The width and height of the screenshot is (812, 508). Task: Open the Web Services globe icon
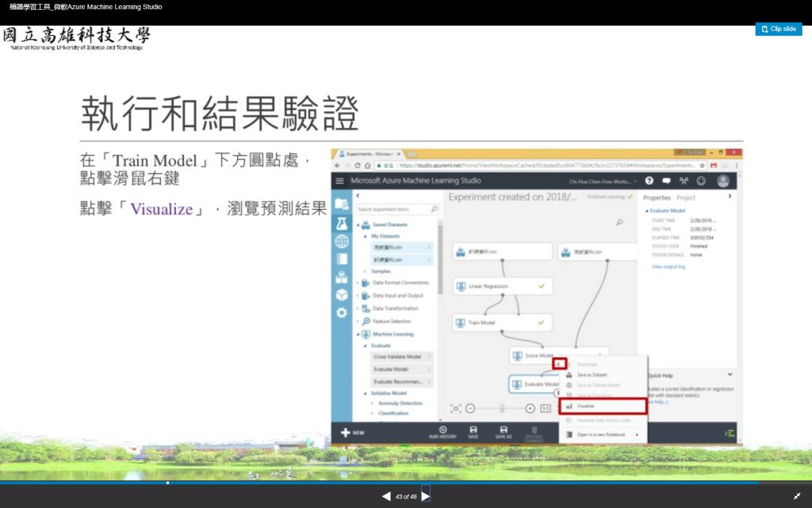tap(341, 242)
